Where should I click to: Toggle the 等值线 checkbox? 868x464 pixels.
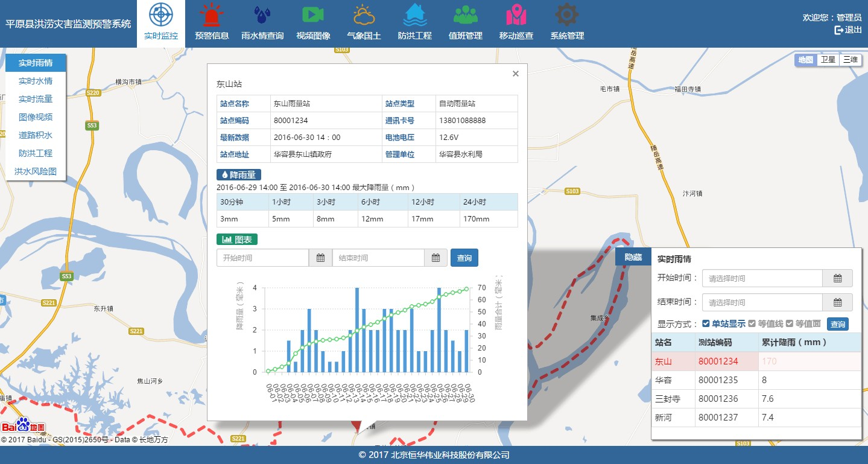(752, 324)
